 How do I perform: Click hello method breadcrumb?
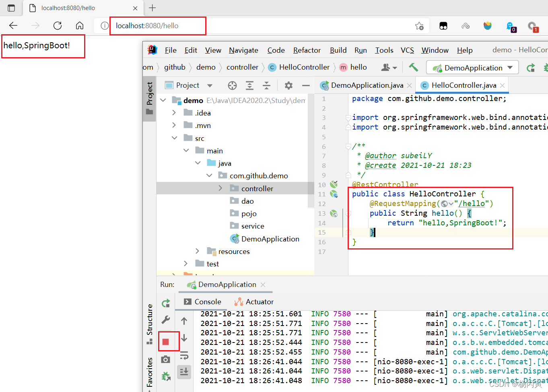pos(353,67)
